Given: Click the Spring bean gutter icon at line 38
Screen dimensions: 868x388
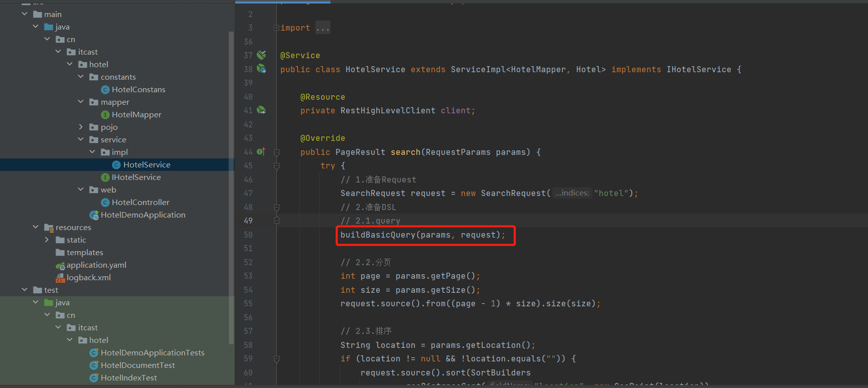Looking at the screenshot, I should click(261, 69).
